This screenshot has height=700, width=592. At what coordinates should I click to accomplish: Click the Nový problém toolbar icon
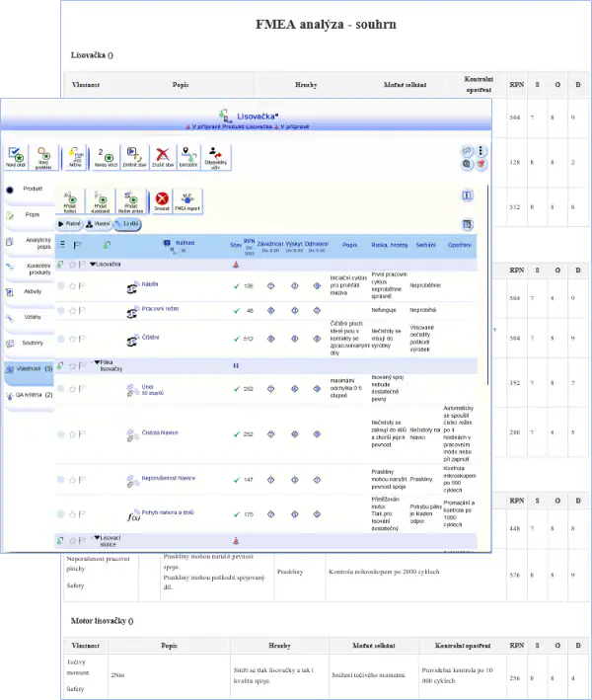[44, 156]
